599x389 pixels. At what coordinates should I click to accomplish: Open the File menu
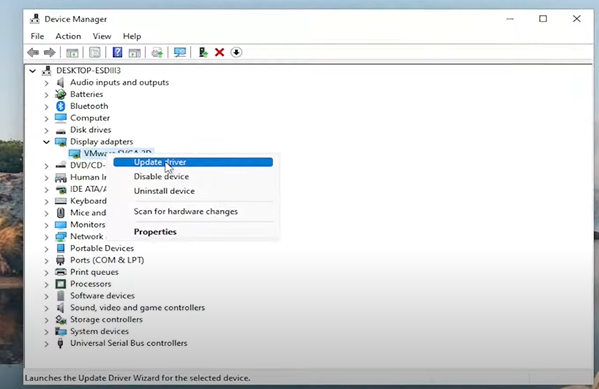[x=37, y=36]
